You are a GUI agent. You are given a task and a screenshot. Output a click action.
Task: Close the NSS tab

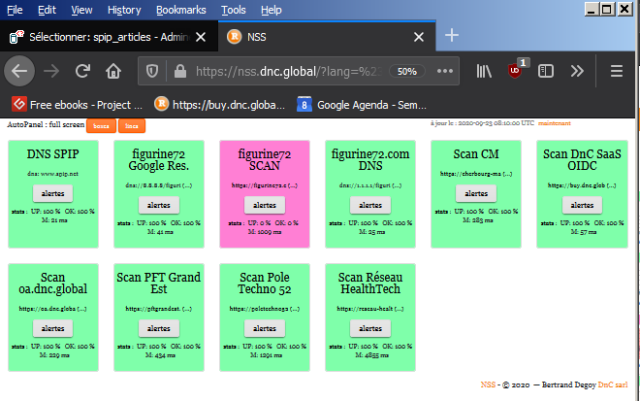pos(419,37)
